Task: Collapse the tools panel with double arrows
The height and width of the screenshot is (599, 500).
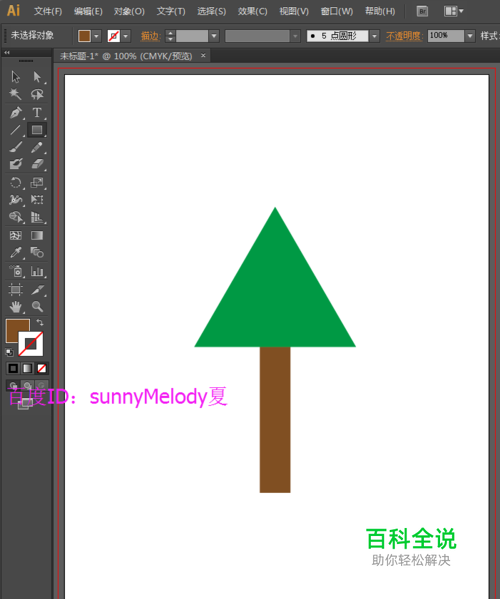Action: click(x=7, y=53)
